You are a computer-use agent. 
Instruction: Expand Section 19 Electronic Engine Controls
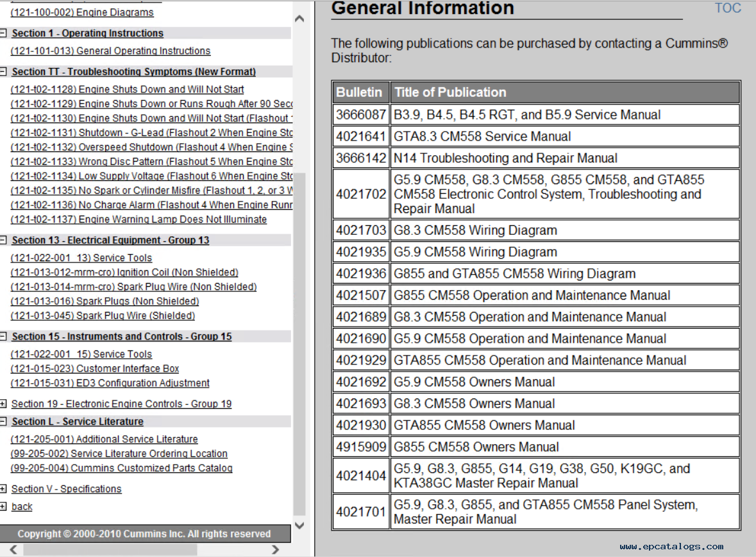3,404
